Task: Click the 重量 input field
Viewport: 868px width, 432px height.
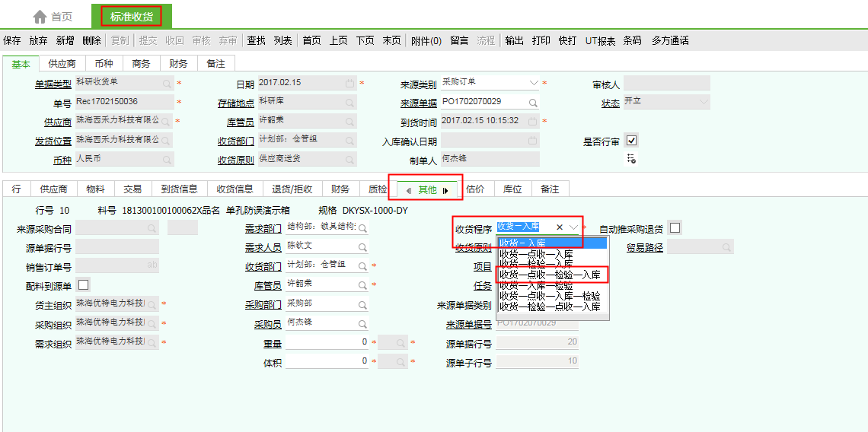Action: click(x=328, y=343)
